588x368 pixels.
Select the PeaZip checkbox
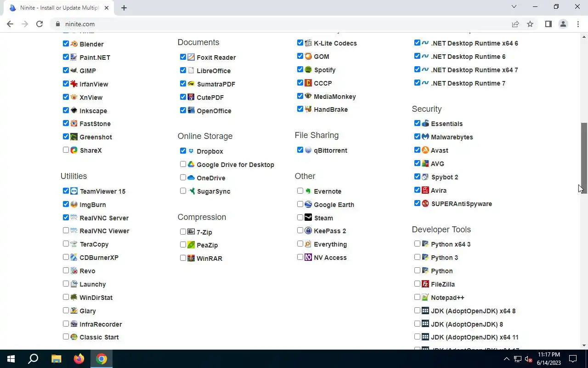[x=183, y=245]
